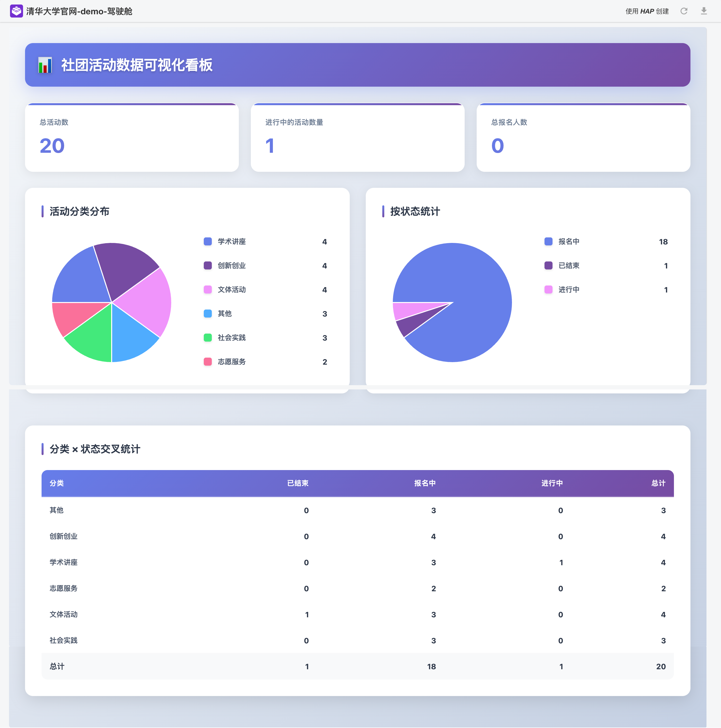Screen dimensions: 721x728
Task: Toggle the 创新创业 legend swatch
Action: pos(208,266)
